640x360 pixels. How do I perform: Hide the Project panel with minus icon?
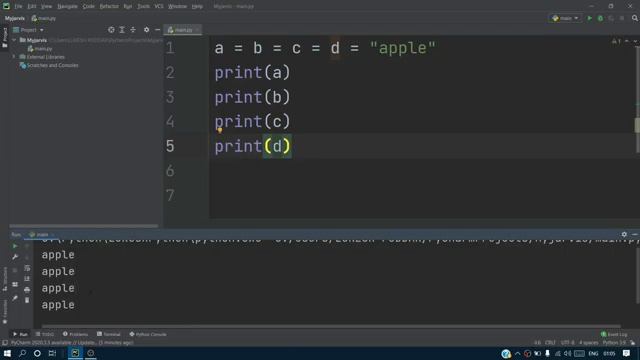tap(157, 30)
